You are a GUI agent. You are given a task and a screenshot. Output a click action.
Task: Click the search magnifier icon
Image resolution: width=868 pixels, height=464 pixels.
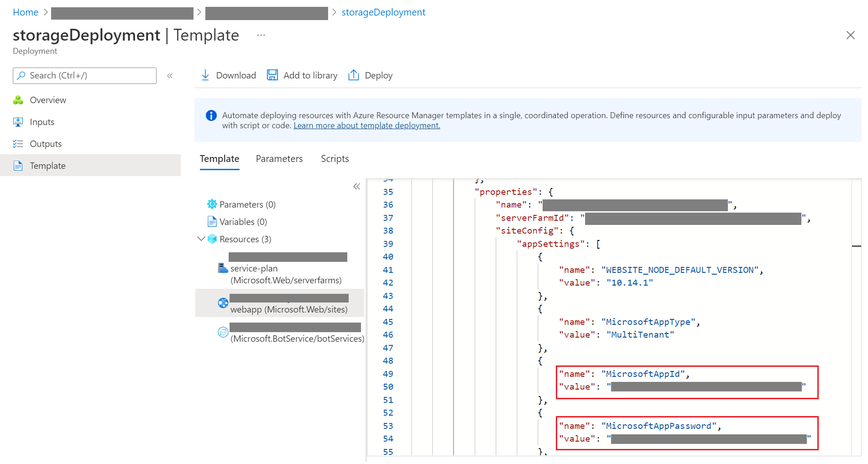point(21,76)
